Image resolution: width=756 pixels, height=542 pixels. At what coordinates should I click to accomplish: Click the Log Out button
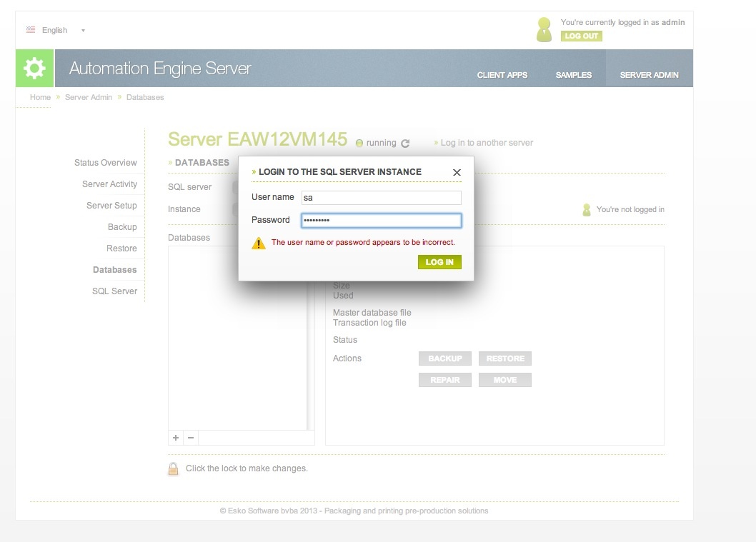coord(581,36)
